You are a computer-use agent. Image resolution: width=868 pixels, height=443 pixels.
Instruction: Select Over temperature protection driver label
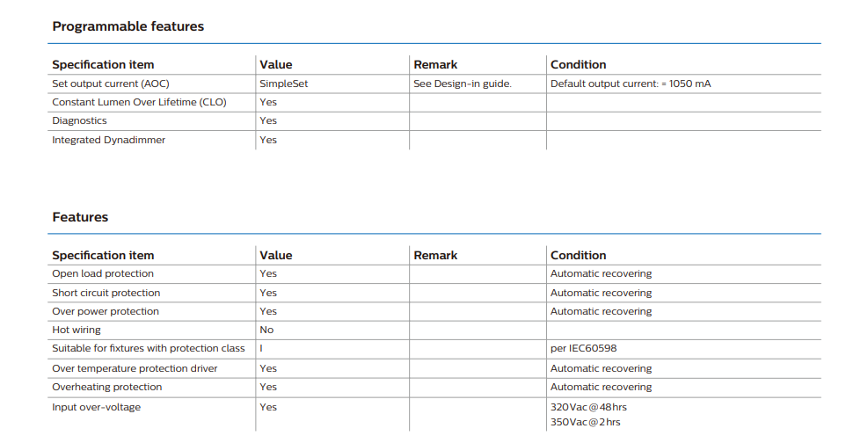tap(135, 368)
